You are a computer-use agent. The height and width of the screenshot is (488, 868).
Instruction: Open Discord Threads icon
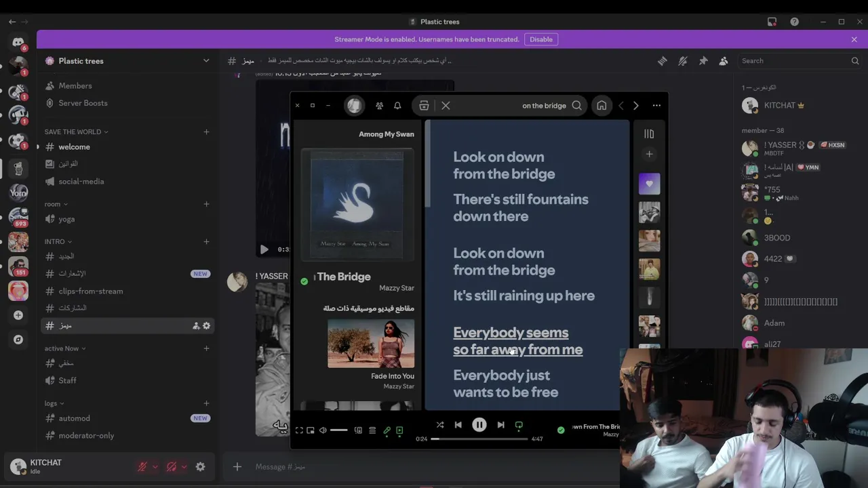click(662, 61)
